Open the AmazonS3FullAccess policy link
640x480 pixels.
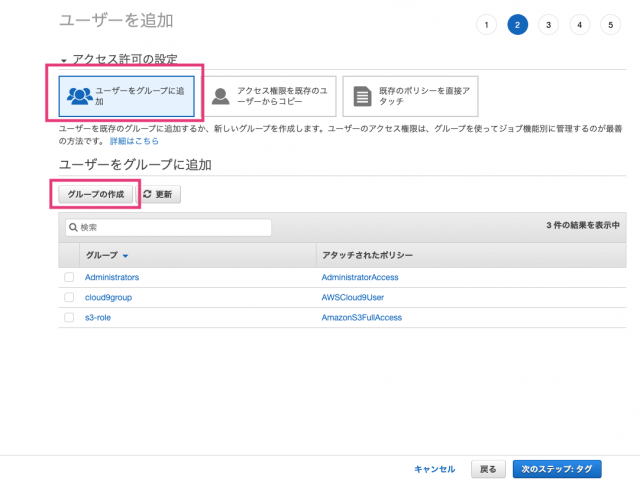coord(362,317)
